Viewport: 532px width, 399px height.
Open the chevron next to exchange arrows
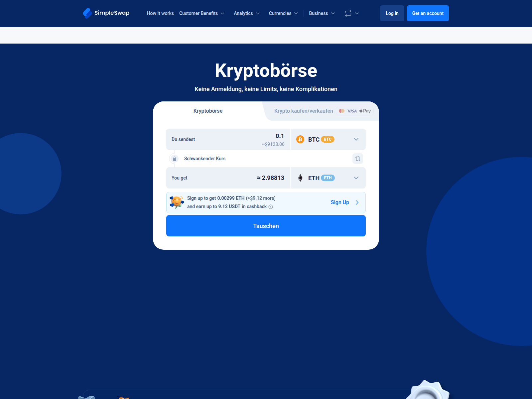(x=357, y=13)
